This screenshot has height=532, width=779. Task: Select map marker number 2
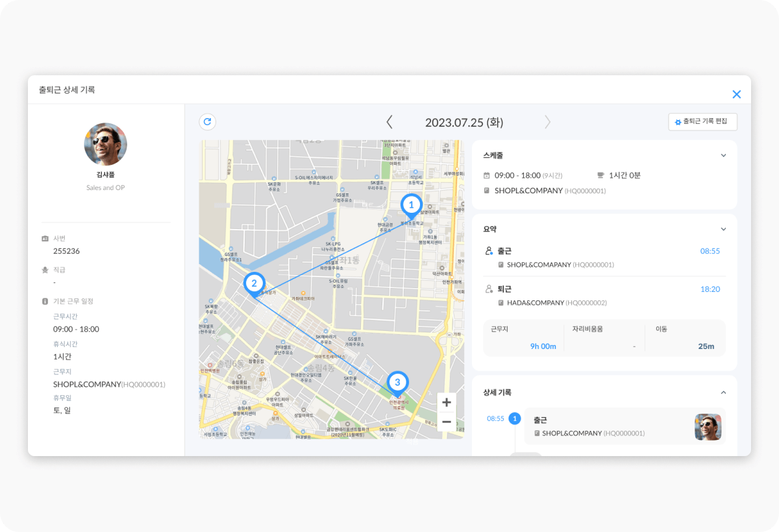coord(254,284)
